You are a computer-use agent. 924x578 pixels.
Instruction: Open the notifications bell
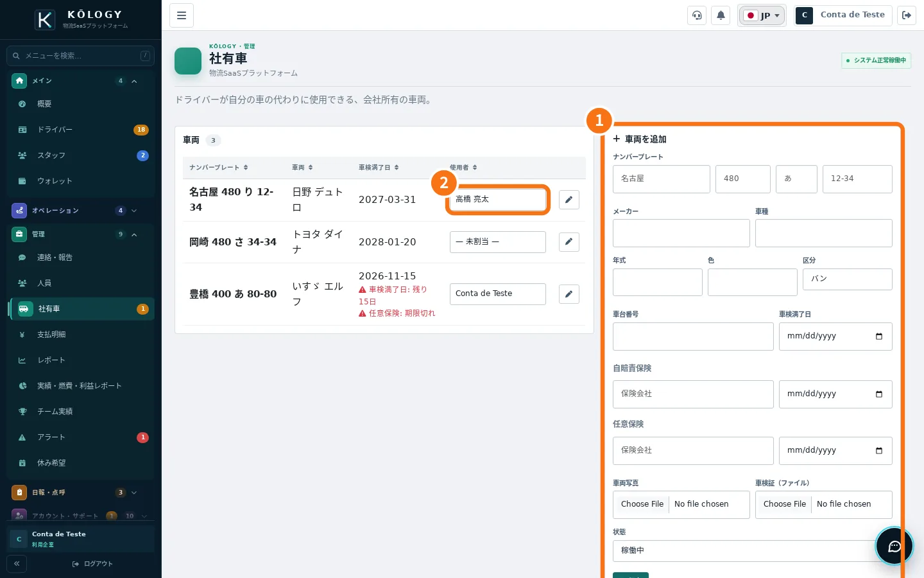tap(721, 15)
